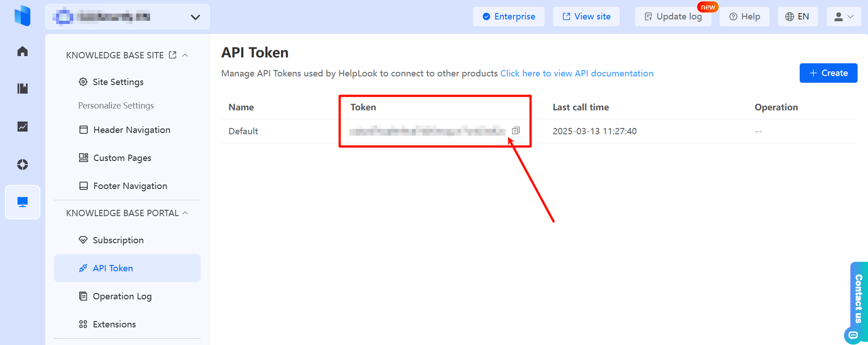Screen dimensions: 868x345
Task: Open the analytics chart icon in left rail
Action: point(23,127)
